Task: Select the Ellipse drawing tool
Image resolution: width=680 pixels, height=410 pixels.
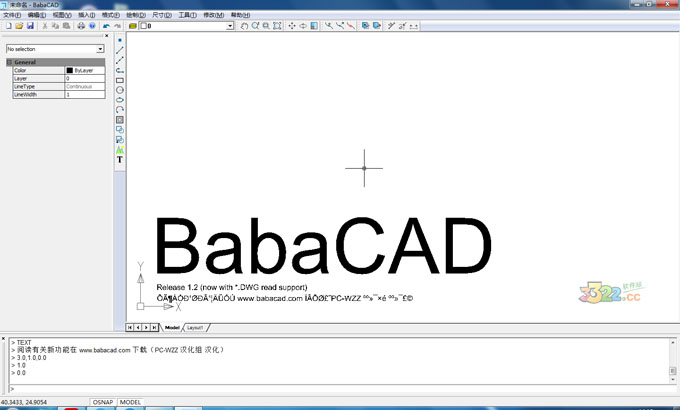Action: tap(120, 100)
